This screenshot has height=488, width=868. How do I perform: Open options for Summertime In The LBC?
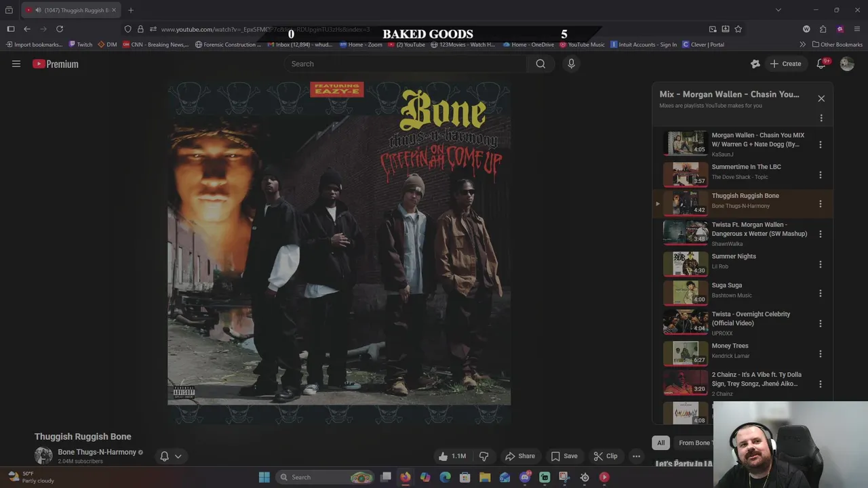pos(821,175)
